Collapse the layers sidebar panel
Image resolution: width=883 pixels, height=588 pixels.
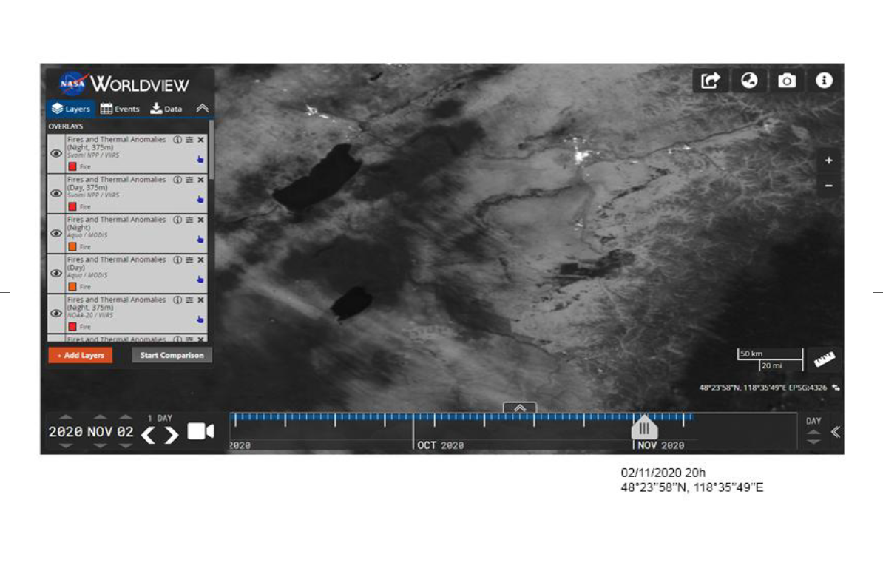coord(202,108)
